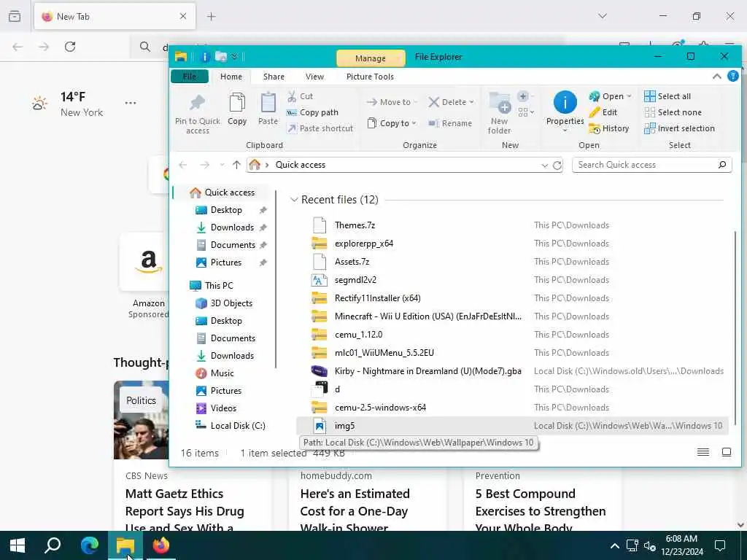Switch to details view icon in status bar

tap(703, 452)
